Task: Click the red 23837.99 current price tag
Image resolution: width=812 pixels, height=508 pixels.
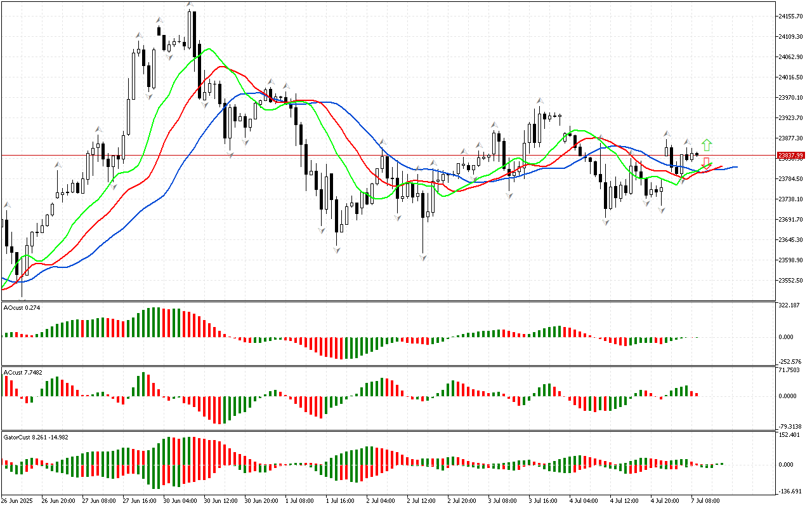Action: pos(790,155)
